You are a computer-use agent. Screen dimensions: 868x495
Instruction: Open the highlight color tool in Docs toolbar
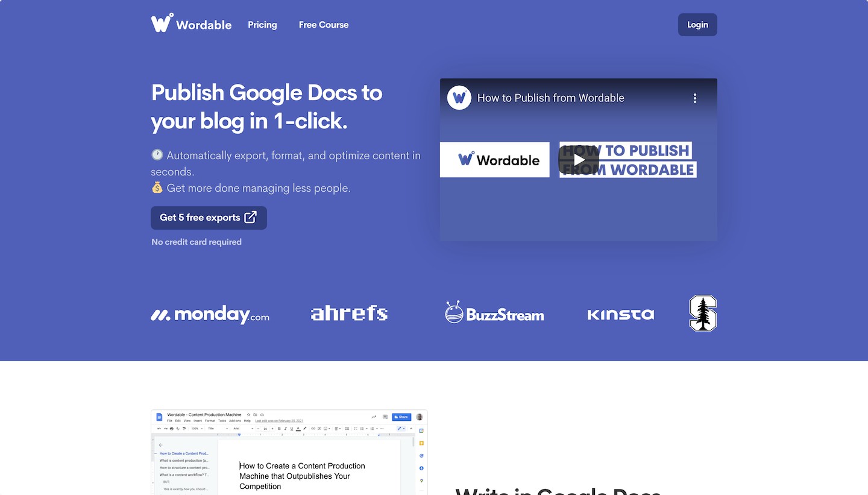(x=305, y=429)
